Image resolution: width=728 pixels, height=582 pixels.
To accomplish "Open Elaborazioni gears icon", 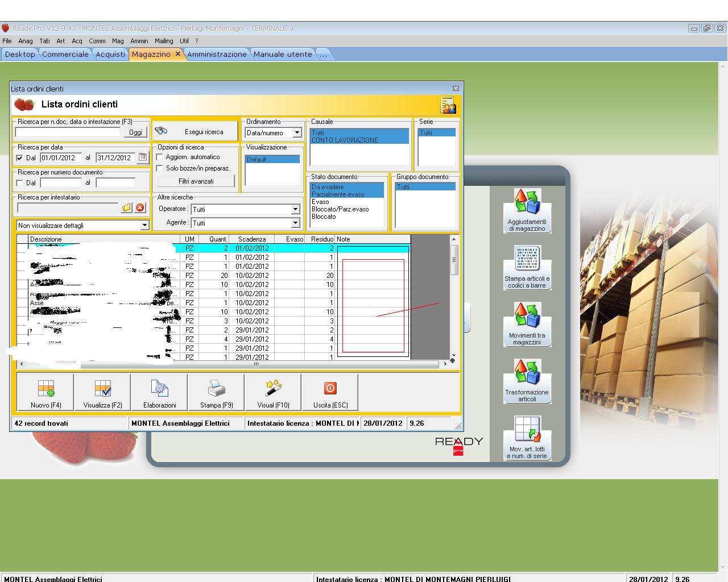I will tap(160, 392).
